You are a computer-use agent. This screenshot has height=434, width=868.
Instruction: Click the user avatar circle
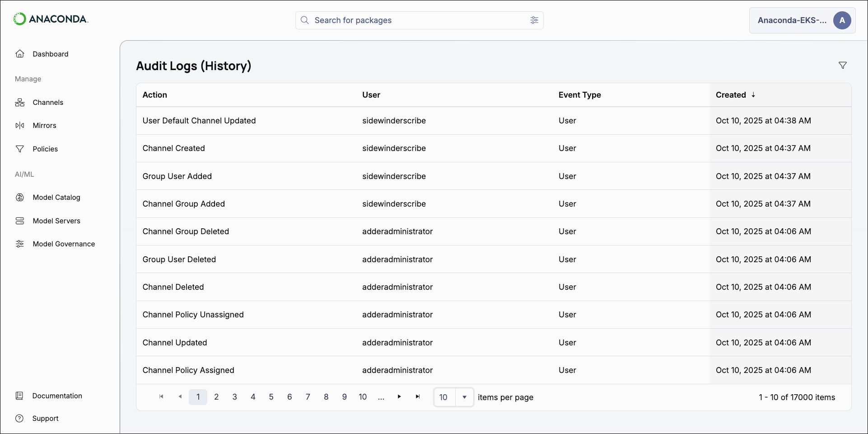[x=842, y=20]
